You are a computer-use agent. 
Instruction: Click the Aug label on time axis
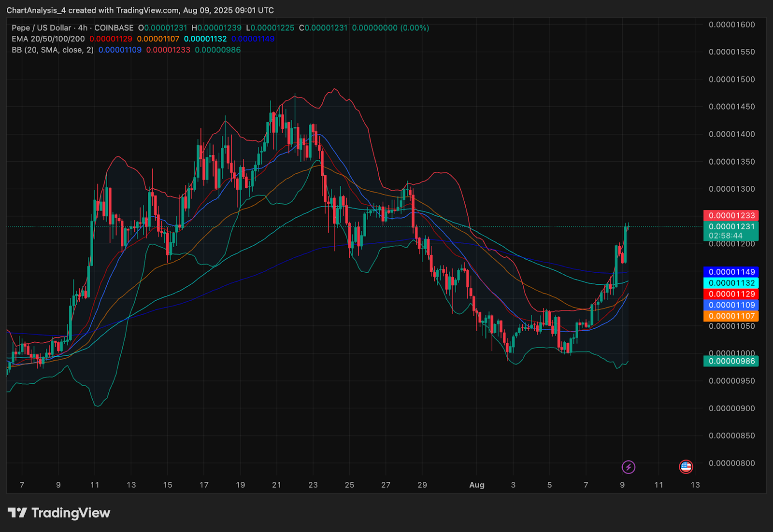click(x=476, y=485)
